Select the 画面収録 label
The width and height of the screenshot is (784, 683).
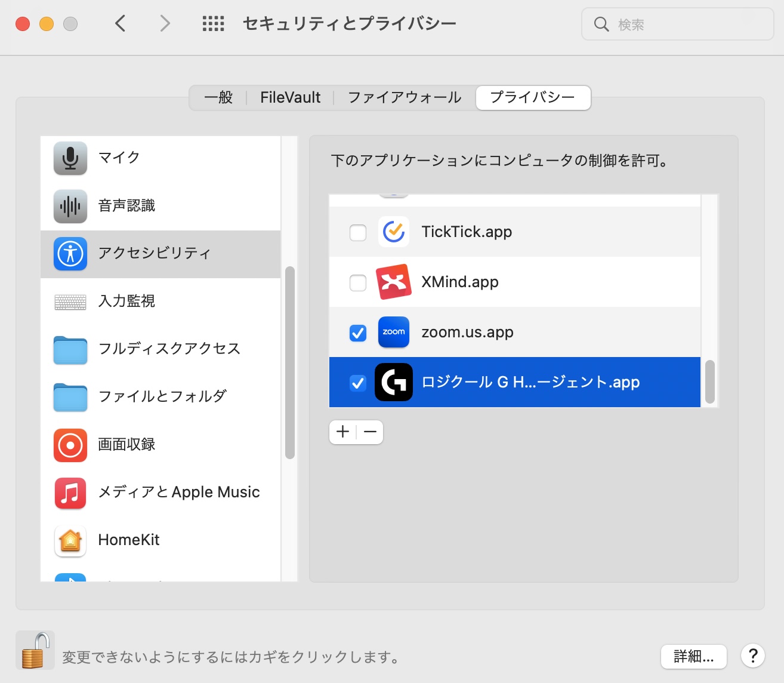coord(126,445)
